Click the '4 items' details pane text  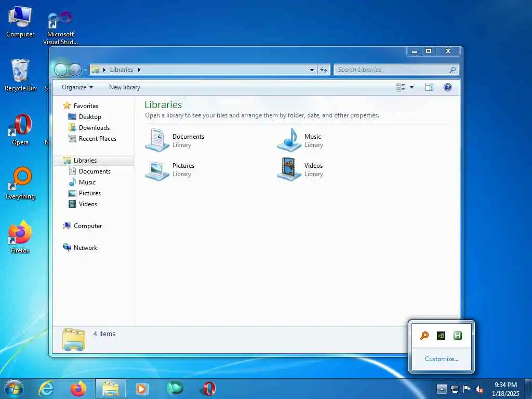click(x=104, y=334)
